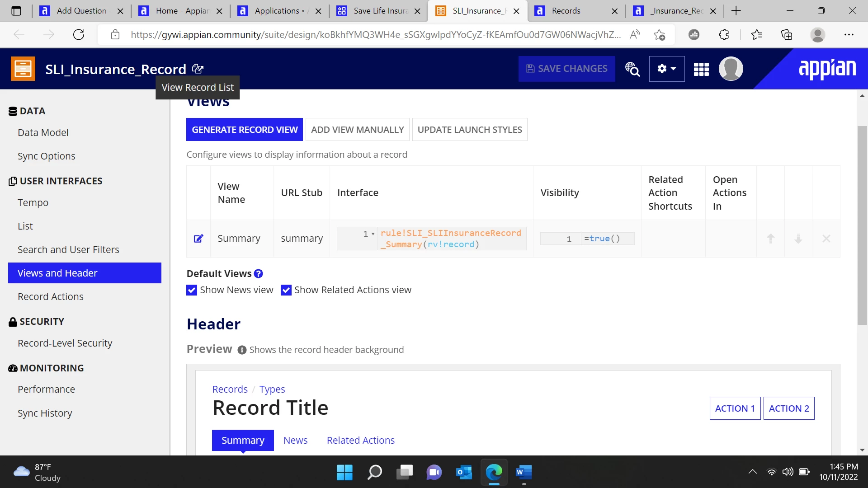Click Add View Manually button

[x=358, y=130]
